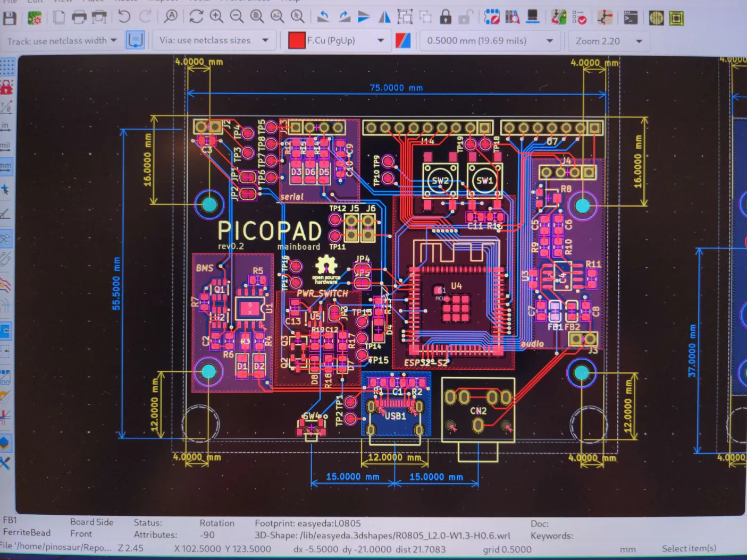Click the 75.0000 mm dimension label

coord(396,88)
